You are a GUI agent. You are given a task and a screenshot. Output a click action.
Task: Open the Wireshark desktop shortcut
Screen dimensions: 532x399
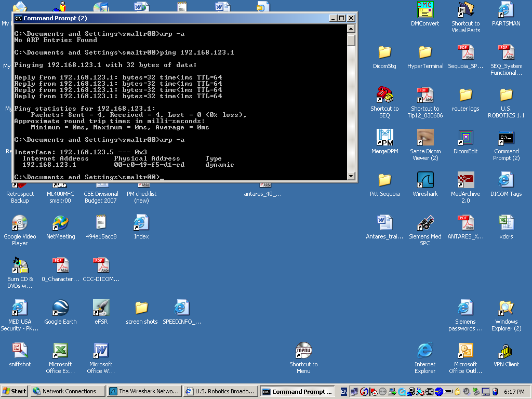(425, 180)
